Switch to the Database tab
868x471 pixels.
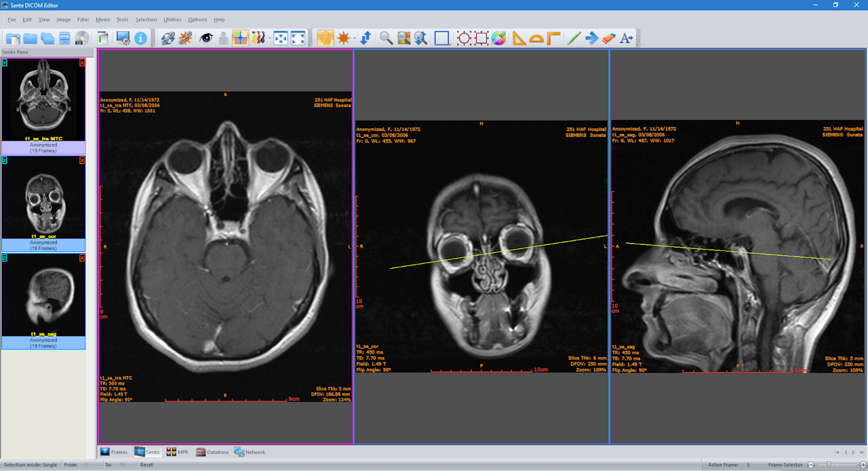tap(212, 452)
